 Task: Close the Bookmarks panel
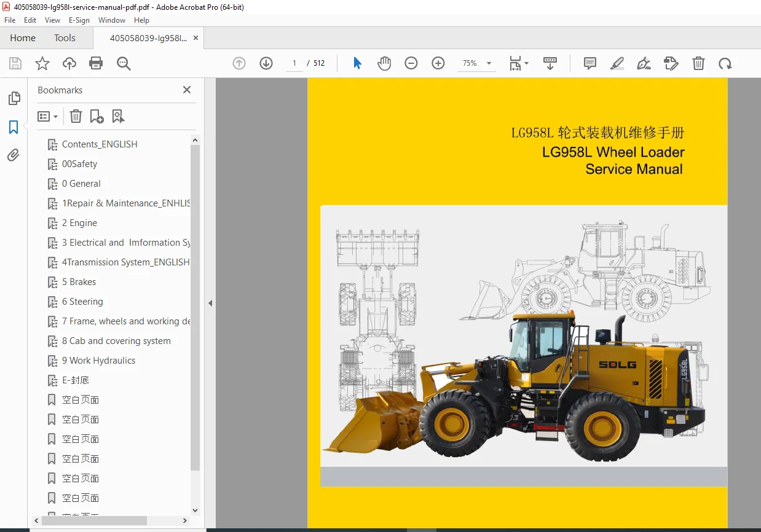click(187, 90)
